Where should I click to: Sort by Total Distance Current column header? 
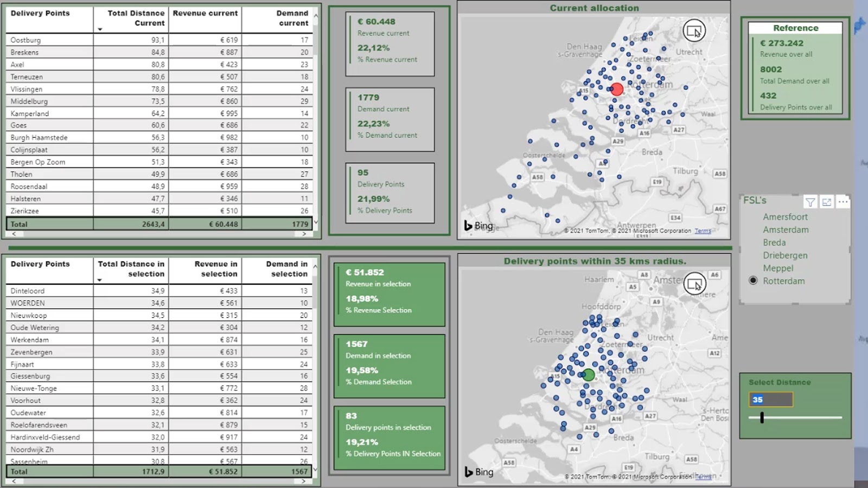[136, 18]
